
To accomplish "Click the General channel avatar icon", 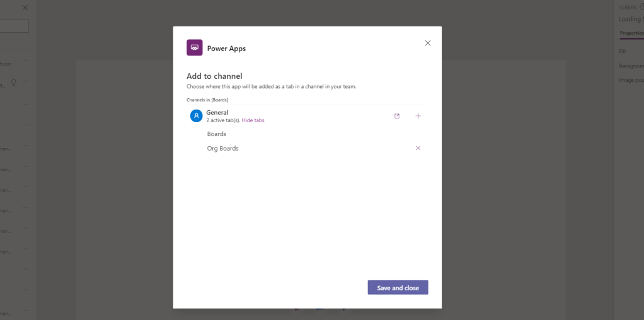I will 197,116.
